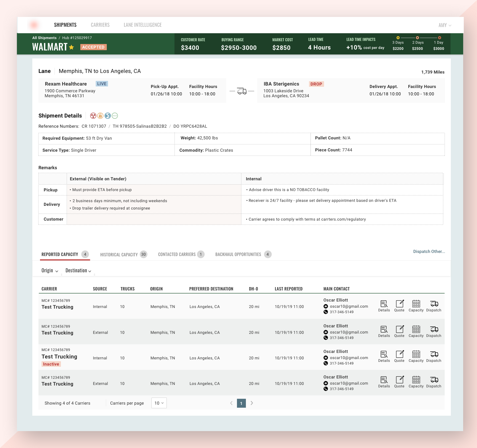Open Capacity calendar for the first carrier row
The width and height of the screenshot is (477, 448).
[416, 306]
